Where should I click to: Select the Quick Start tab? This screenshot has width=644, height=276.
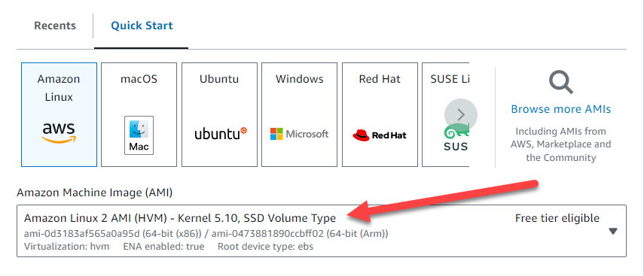tap(142, 26)
